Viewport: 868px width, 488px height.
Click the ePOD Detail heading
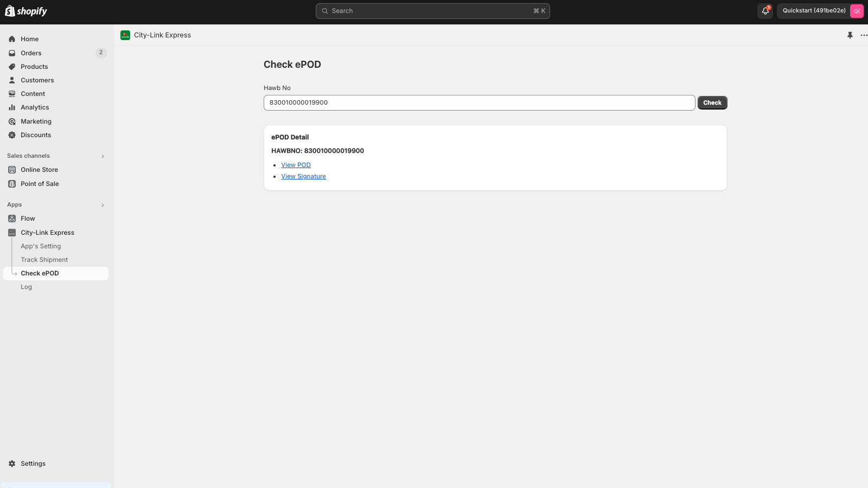coord(290,137)
